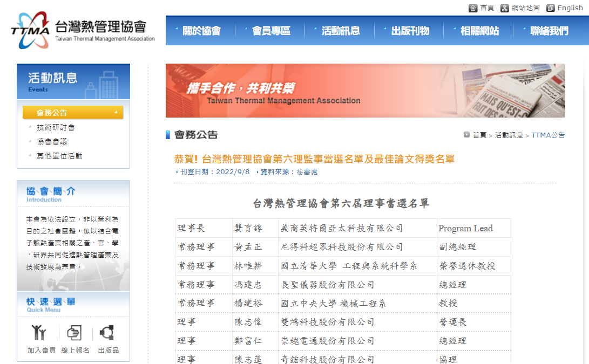Click the 資料來源:祕書處 text
589x364 pixels.
point(289,172)
